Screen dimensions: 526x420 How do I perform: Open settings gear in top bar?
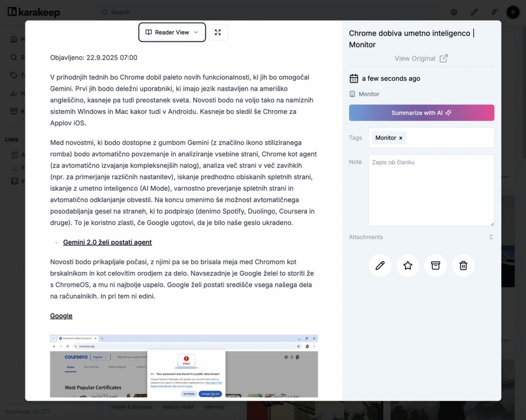(454, 12)
